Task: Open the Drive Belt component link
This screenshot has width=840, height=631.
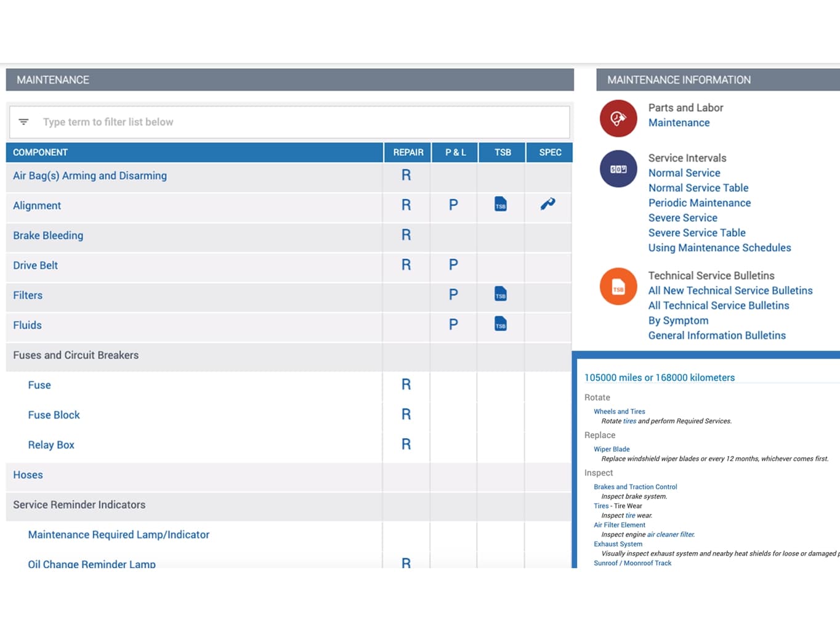Action: coord(35,266)
